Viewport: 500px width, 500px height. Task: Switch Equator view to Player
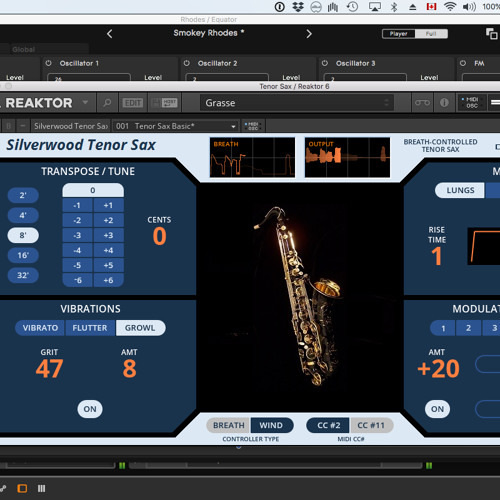point(399,34)
